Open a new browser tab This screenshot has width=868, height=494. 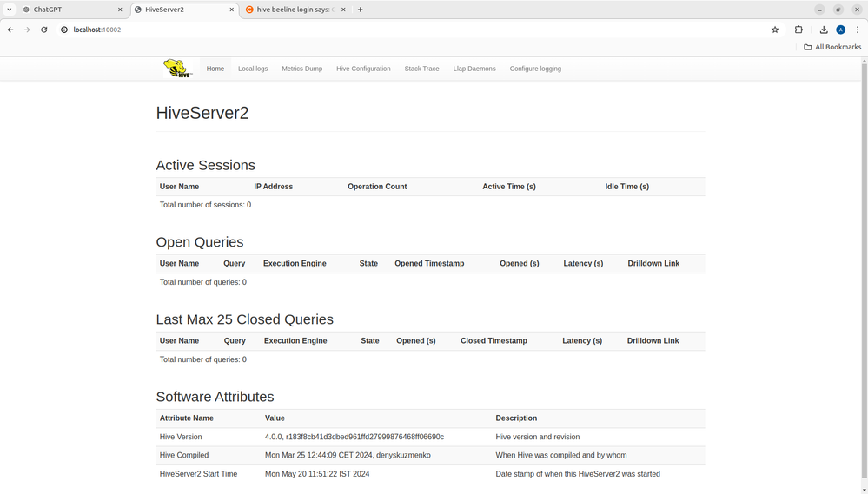tap(361, 10)
